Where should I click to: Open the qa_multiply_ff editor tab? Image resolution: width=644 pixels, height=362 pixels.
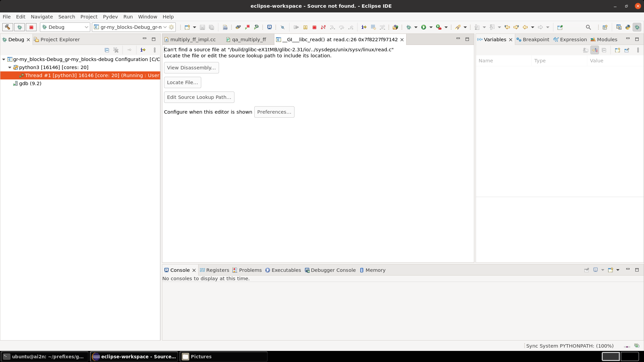coord(246,40)
